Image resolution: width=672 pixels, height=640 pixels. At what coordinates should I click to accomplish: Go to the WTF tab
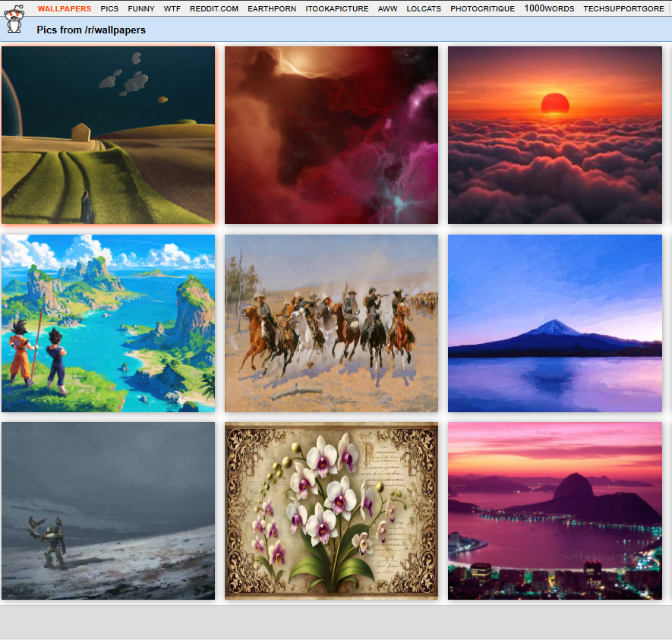(172, 9)
